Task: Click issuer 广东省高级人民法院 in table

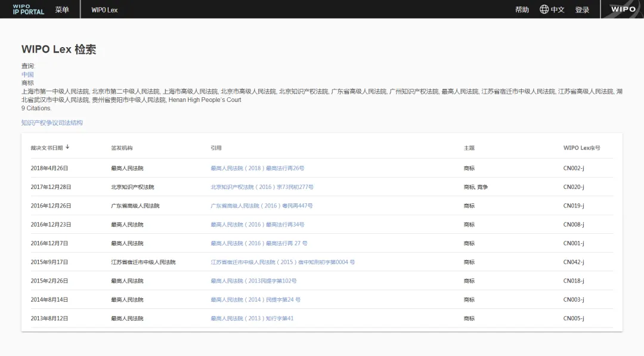Action: [x=135, y=206]
